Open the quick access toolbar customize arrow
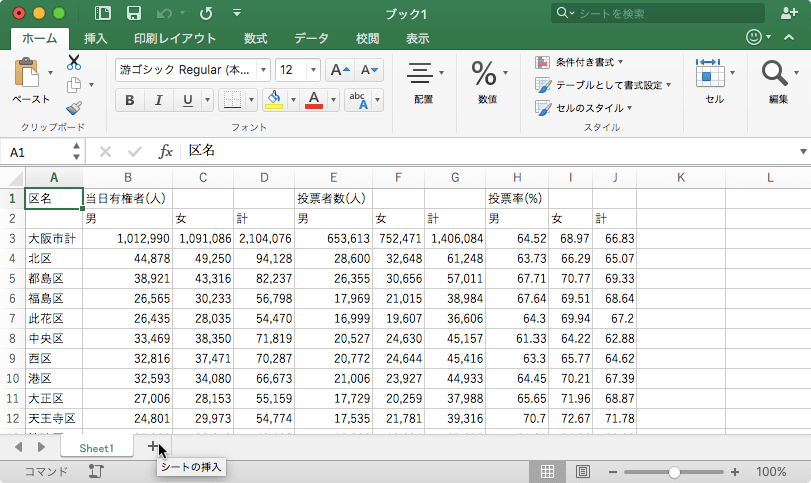This screenshot has height=483, width=811. tap(237, 13)
